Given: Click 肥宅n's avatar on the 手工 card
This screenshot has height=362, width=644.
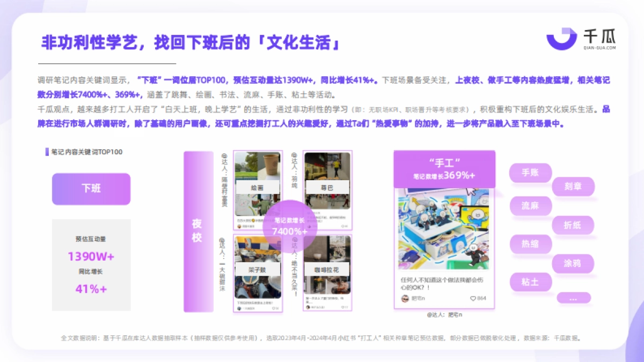Looking at the screenshot, I should (x=405, y=298).
